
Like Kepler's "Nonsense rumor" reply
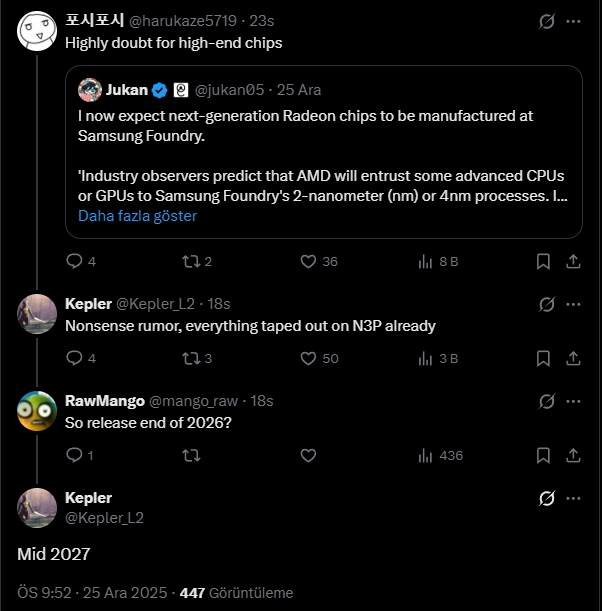(x=309, y=358)
